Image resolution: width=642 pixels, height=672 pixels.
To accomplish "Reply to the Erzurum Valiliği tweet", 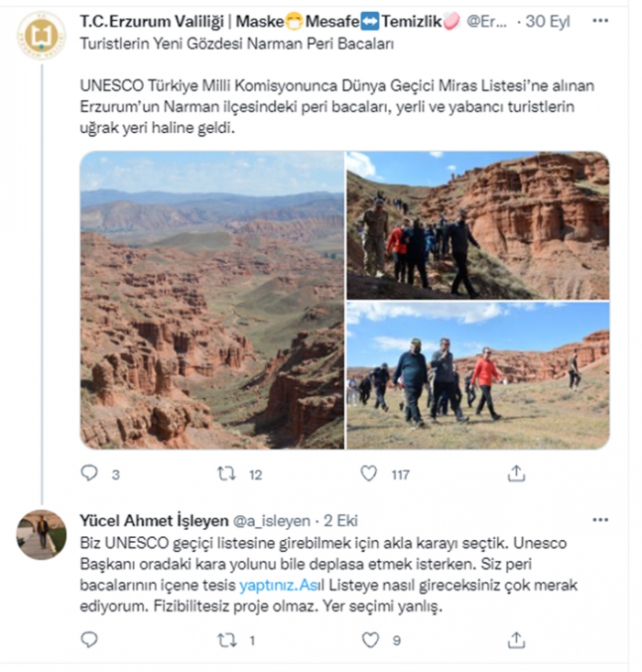I will point(89,474).
